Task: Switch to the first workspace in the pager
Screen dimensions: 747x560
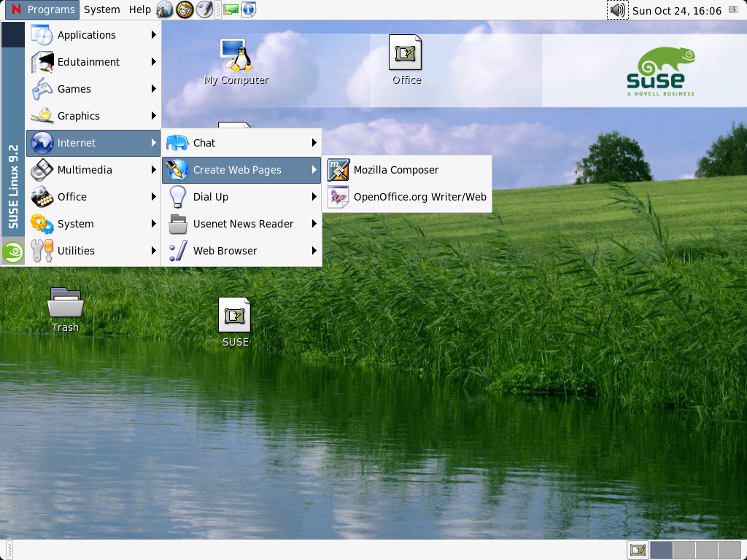Action: (x=661, y=550)
